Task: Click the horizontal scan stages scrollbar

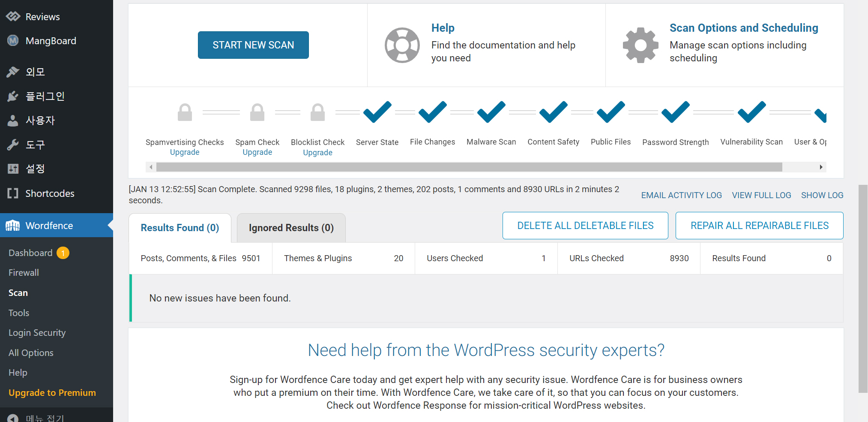Action: coord(469,167)
